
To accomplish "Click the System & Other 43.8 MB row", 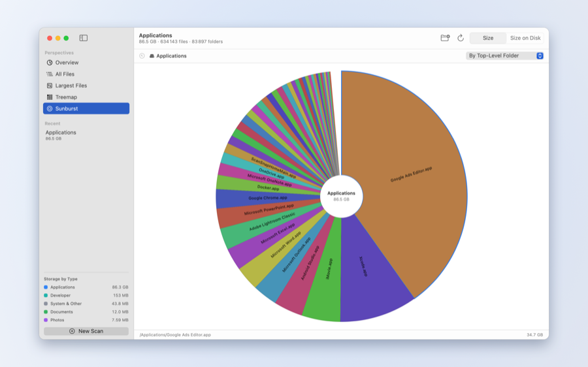I will [x=86, y=304].
